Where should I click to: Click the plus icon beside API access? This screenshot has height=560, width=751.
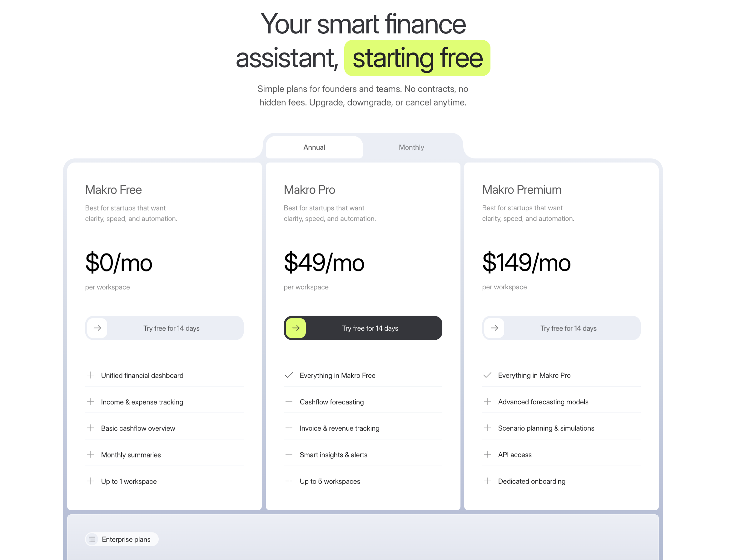click(x=487, y=454)
